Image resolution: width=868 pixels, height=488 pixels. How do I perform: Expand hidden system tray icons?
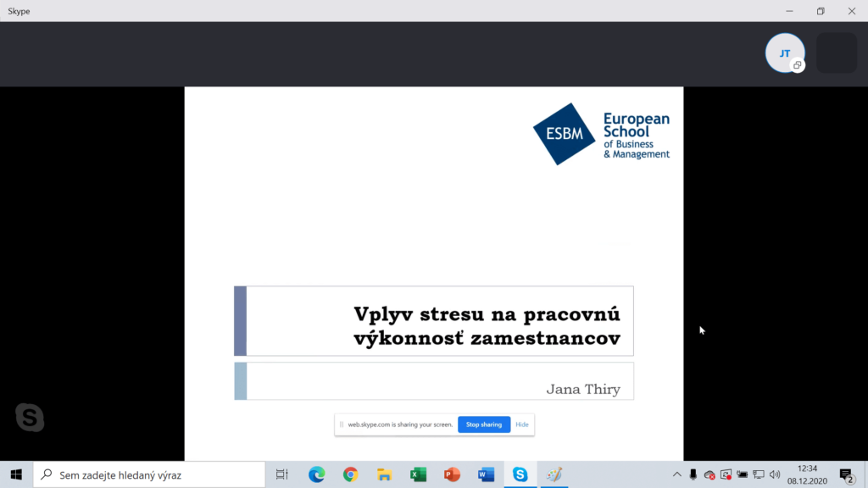[x=677, y=474]
